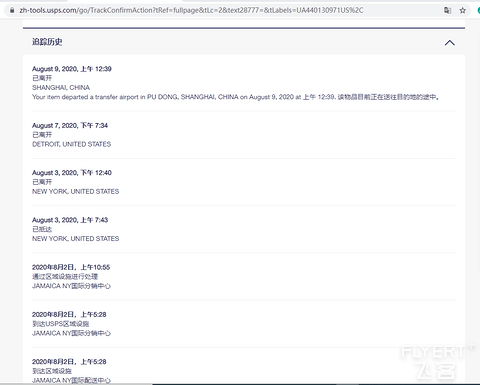Bookmark this page with the star icon
Image resolution: width=480 pixels, height=385 pixels.
pos(463,10)
